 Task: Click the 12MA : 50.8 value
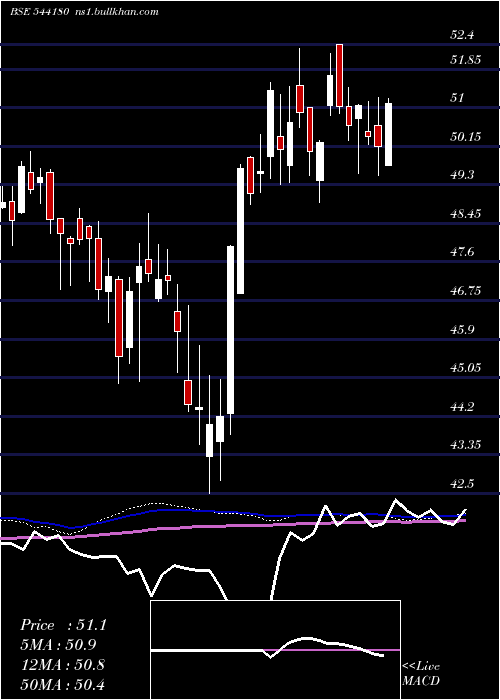pos(62,664)
